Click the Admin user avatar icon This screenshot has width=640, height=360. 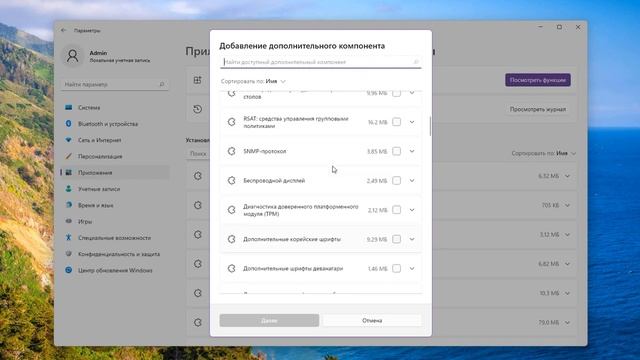point(73,56)
